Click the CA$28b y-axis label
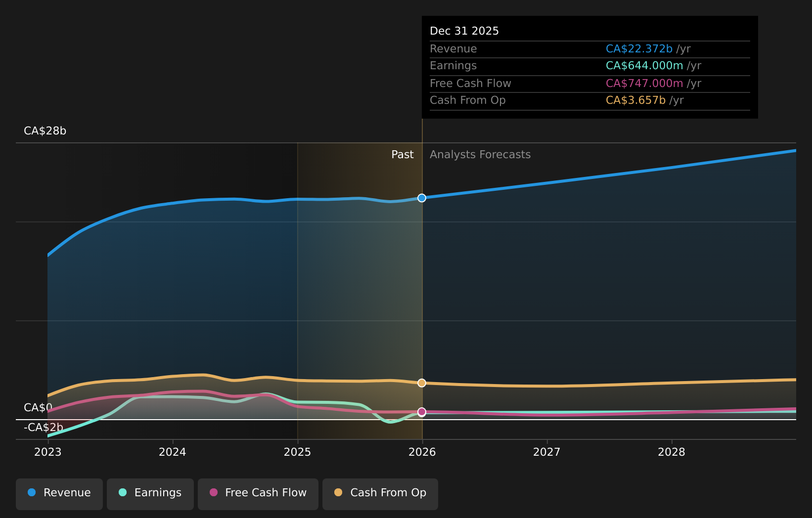The image size is (812, 518). (x=45, y=131)
